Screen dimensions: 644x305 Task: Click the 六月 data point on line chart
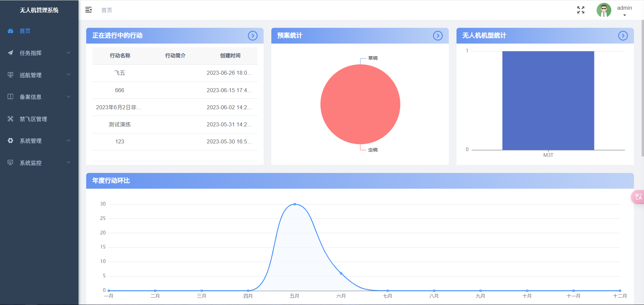pos(341,273)
